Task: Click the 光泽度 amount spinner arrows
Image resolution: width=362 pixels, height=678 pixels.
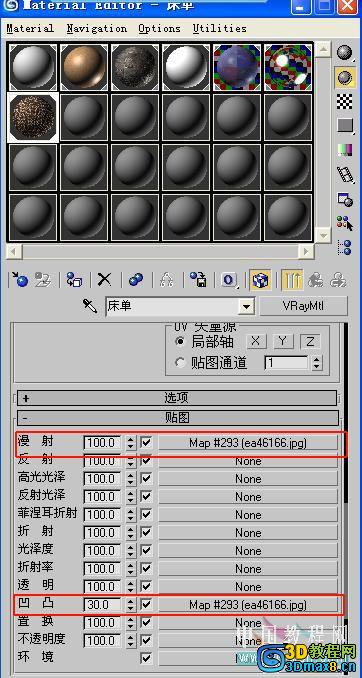Action: pos(131,550)
